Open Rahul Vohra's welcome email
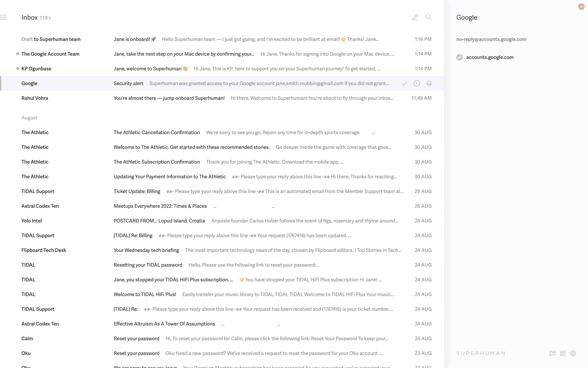Viewport: 588px width, 368px height. coord(169,98)
